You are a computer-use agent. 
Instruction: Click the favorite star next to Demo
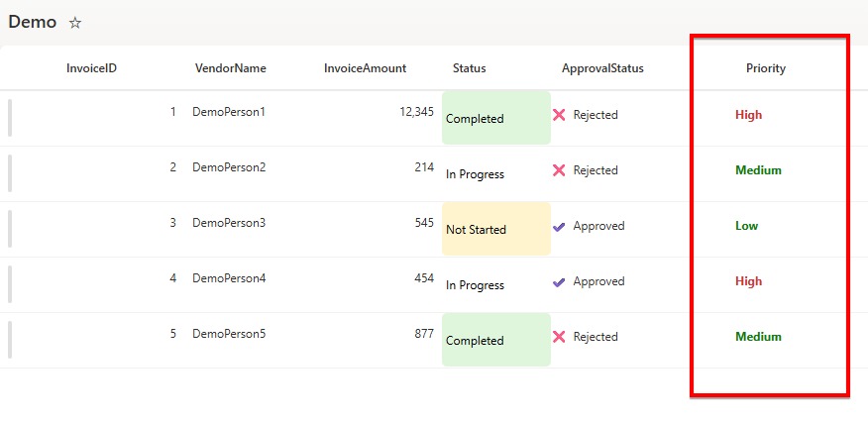[75, 23]
